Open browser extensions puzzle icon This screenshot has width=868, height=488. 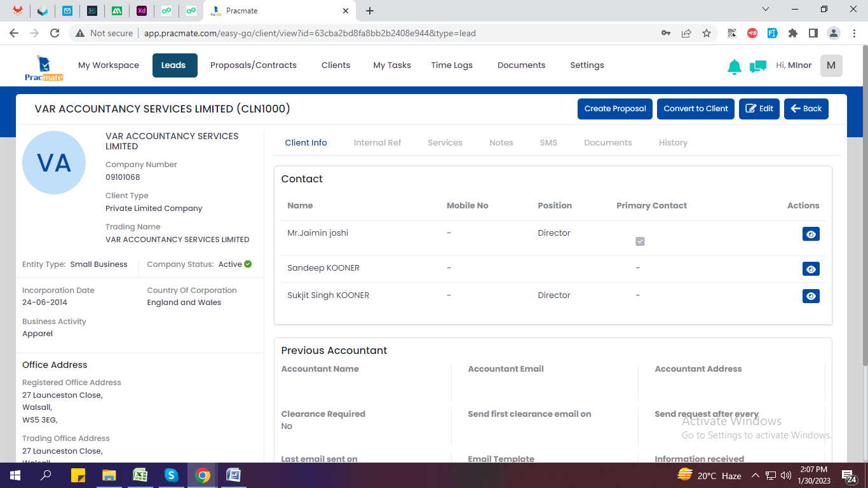[792, 33]
